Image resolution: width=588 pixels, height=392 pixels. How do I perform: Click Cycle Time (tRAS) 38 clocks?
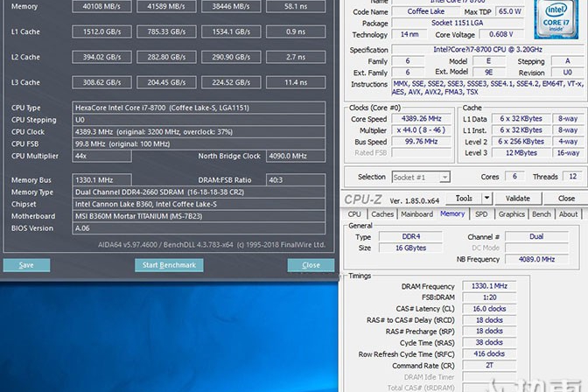[489, 342]
